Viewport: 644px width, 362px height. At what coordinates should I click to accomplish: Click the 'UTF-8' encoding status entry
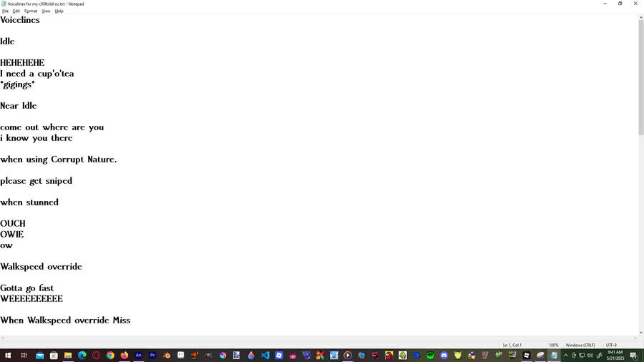coord(611,345)
